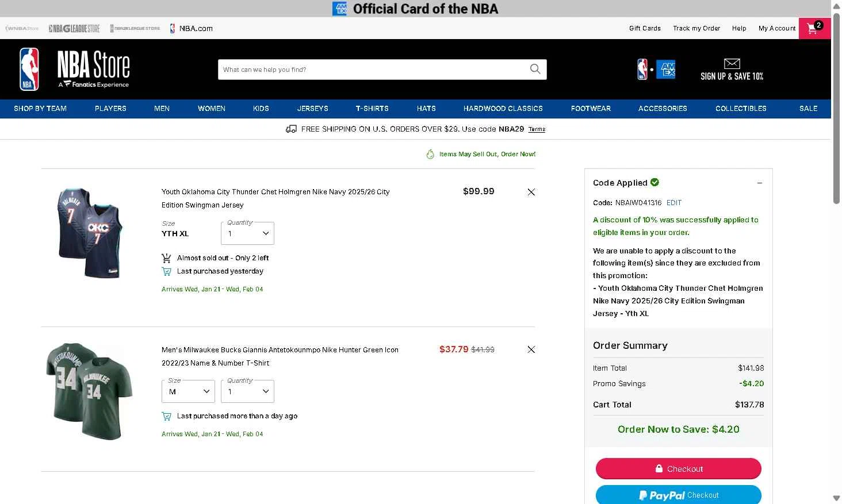Click the PayPal Checkout button
842x504 pixels.
[x=679, y=495]
